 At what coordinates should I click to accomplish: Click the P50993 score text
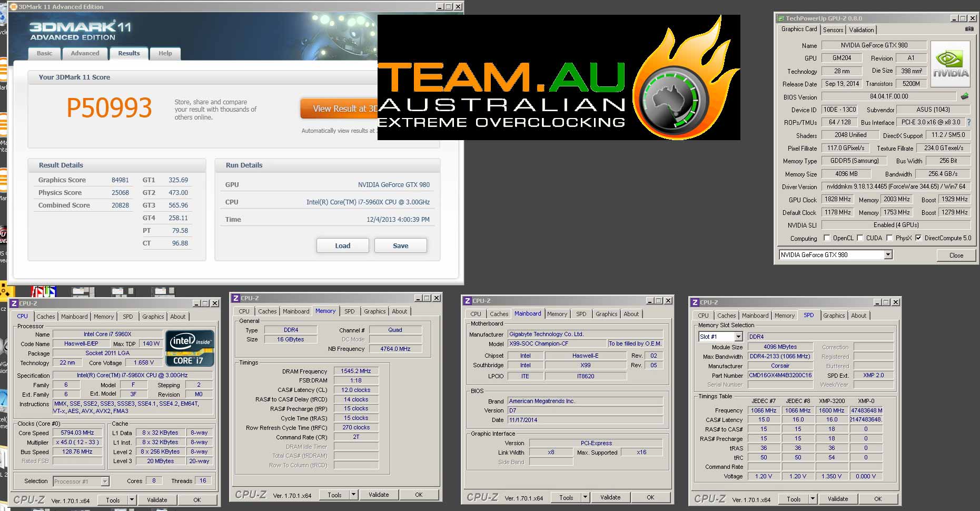click(109, 107)
